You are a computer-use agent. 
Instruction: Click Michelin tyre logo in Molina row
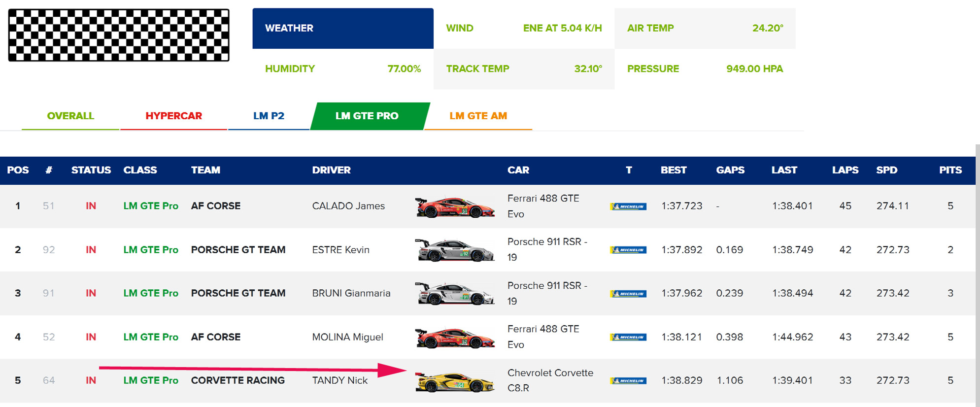pyautogui.click(x=628, y=337)
